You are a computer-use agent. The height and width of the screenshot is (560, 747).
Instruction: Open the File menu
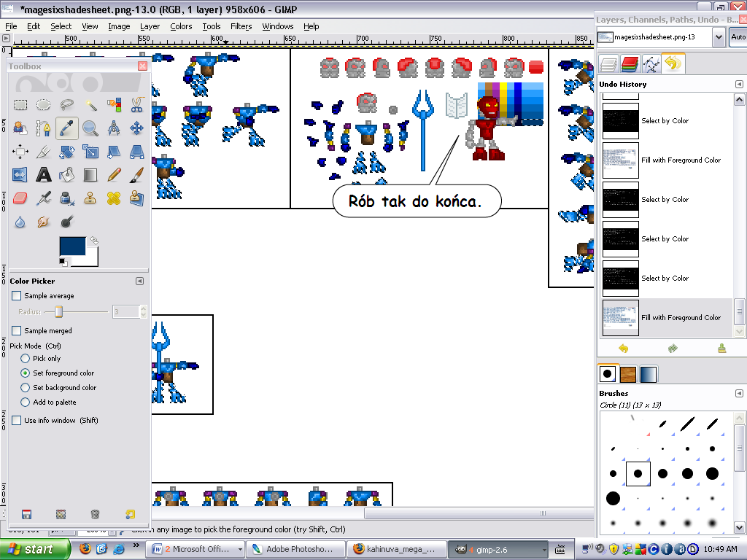[x=11, y=26]
